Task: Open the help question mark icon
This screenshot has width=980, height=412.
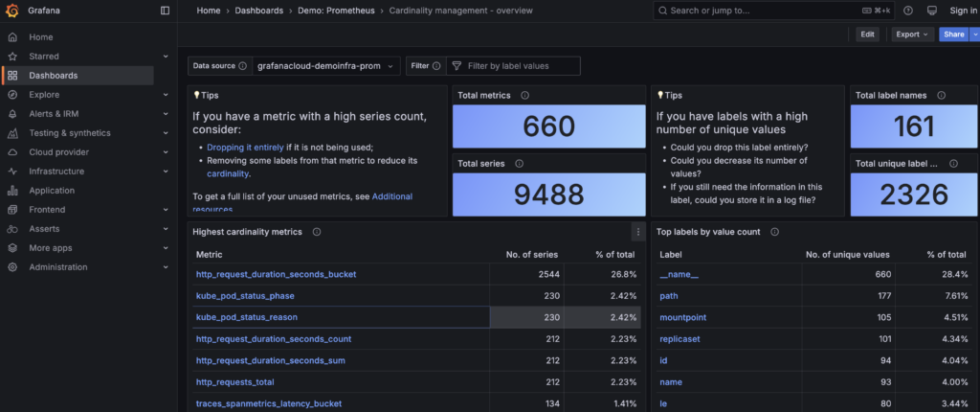Action: click(x=907, y=11)
